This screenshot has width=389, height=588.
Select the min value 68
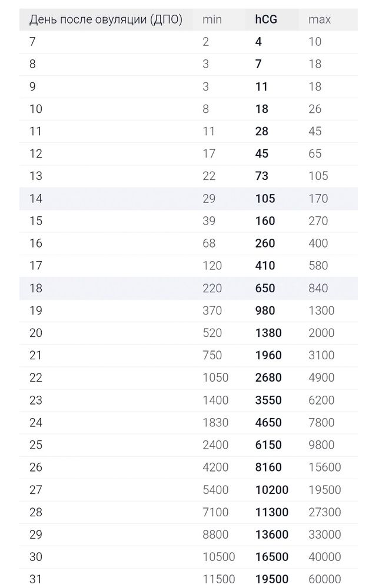click(209, 243)
